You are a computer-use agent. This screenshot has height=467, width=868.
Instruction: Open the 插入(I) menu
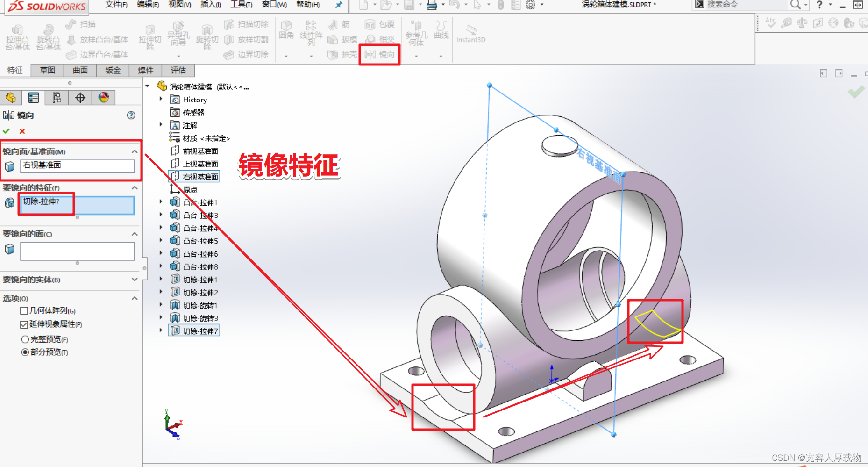click(211, 5)
